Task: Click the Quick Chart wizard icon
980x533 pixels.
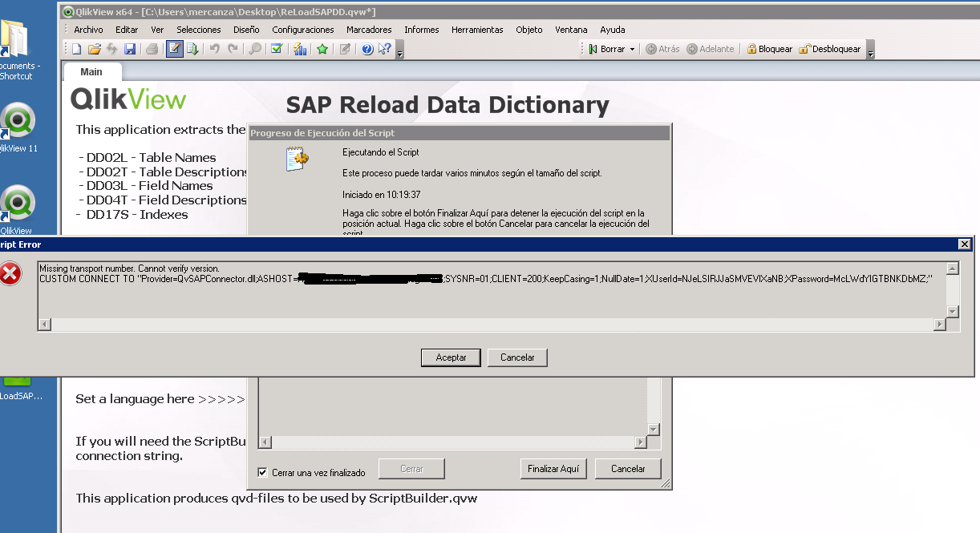Action: (x=301, y=50)
